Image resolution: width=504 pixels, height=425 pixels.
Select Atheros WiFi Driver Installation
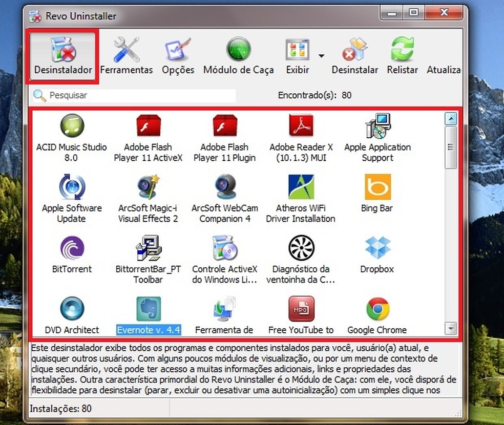(301, 199)
